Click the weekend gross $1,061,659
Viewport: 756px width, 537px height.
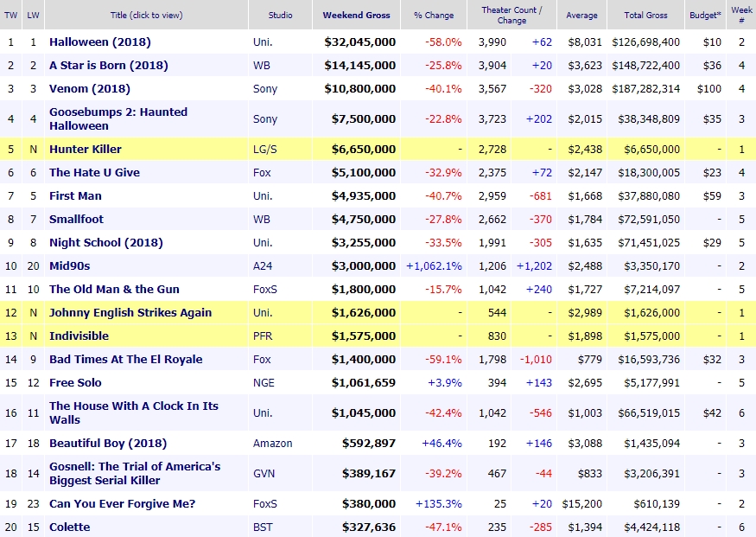[x=364, y=382]
